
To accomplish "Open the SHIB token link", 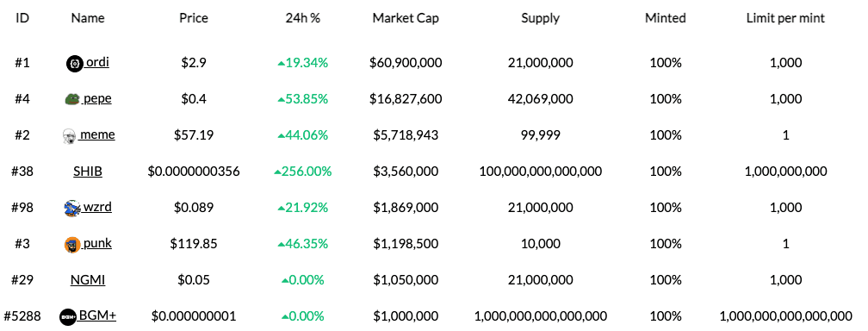I will point(88,172).
